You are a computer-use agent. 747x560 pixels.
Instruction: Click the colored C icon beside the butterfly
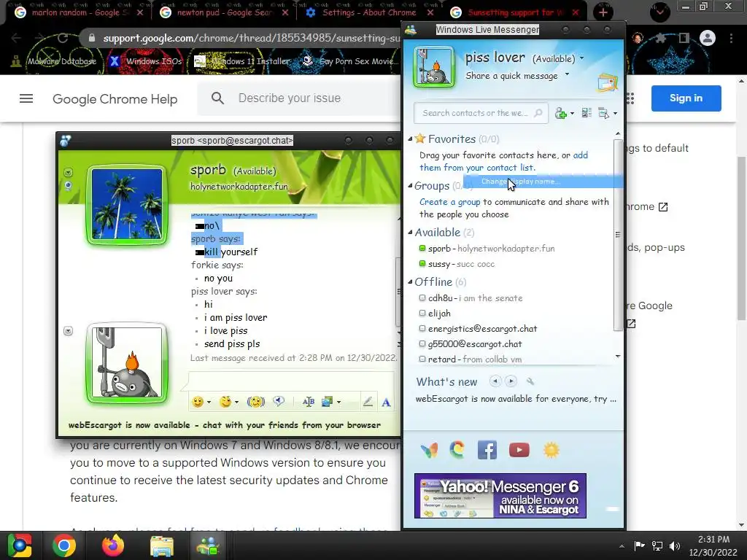click(x=457, y=450)
